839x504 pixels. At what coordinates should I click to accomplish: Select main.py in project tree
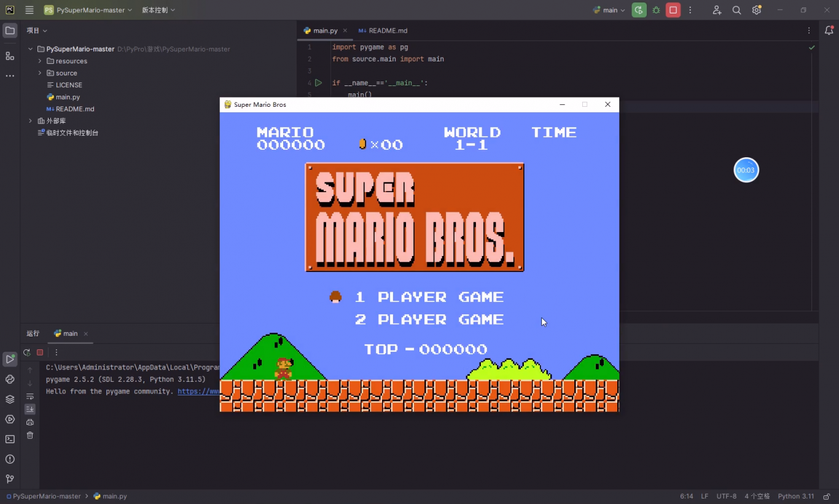[x=68, y=97]
